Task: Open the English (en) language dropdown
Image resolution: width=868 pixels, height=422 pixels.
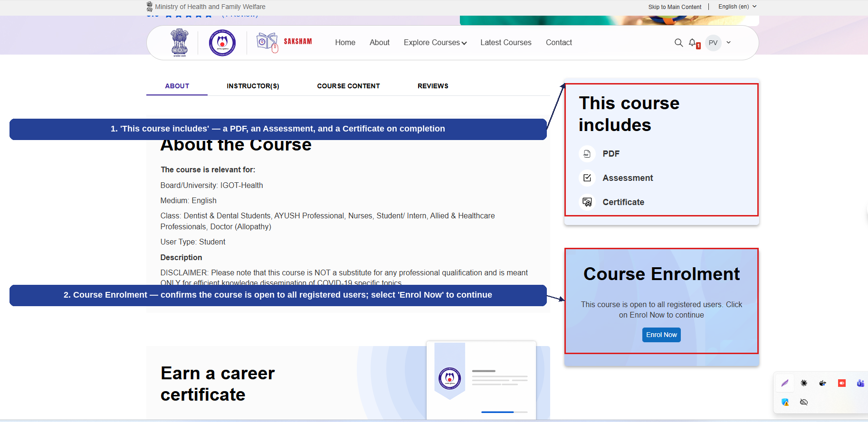Action: click(x=737, y=7)
